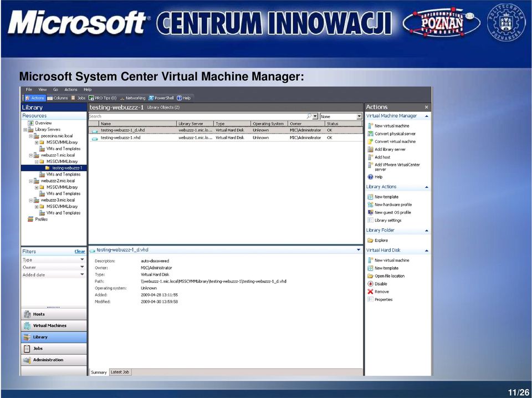
Task: Select the Library navigation button
Action: click(54, 337)
